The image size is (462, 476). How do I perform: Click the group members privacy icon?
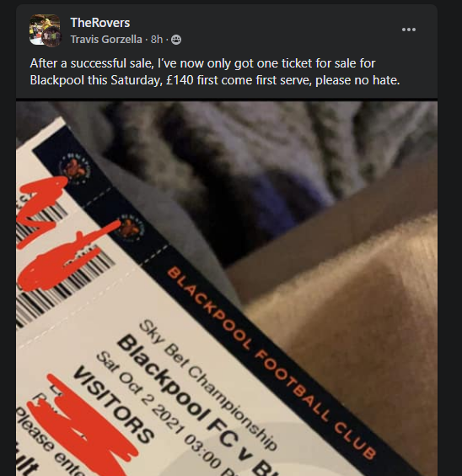(176, 40)
